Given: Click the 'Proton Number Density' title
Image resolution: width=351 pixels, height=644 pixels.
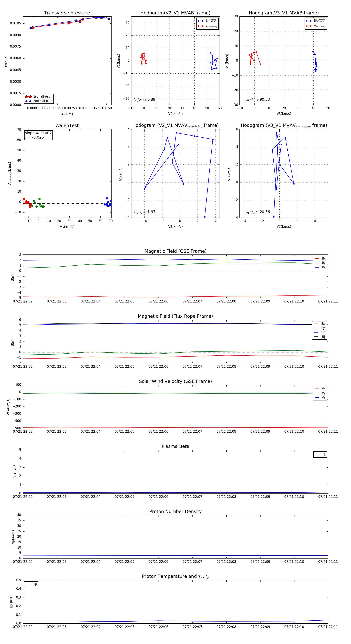Looking at the screenshot, I should click(x=175, y=511).
